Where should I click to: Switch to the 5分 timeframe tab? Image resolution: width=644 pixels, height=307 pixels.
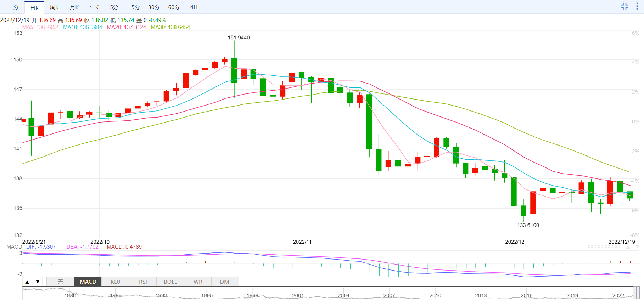[x=114, y=7]
